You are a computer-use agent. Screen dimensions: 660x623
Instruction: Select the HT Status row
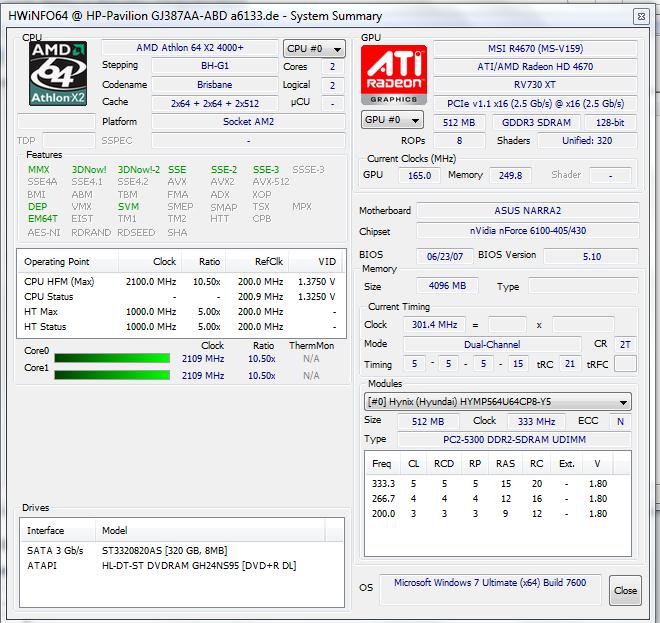click(181, 327)
